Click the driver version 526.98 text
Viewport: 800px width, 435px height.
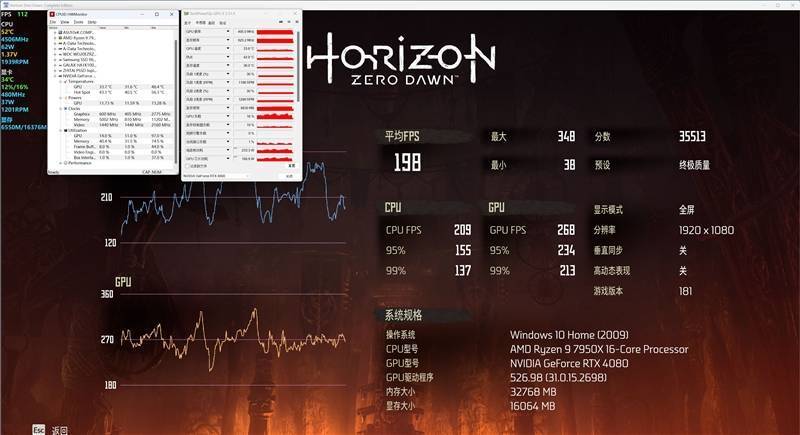[x=559, y=378]
